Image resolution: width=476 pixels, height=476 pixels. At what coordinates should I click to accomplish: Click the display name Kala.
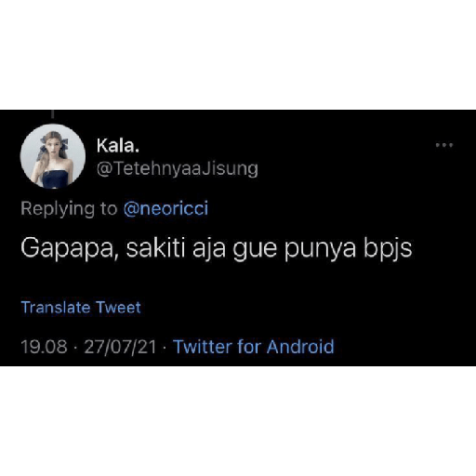click(x=118, y=145)
